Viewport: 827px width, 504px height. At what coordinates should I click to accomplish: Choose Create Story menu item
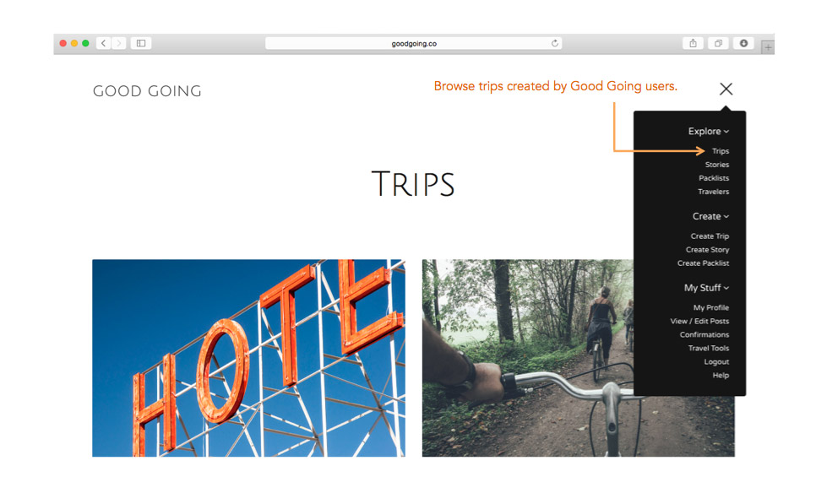707,250
